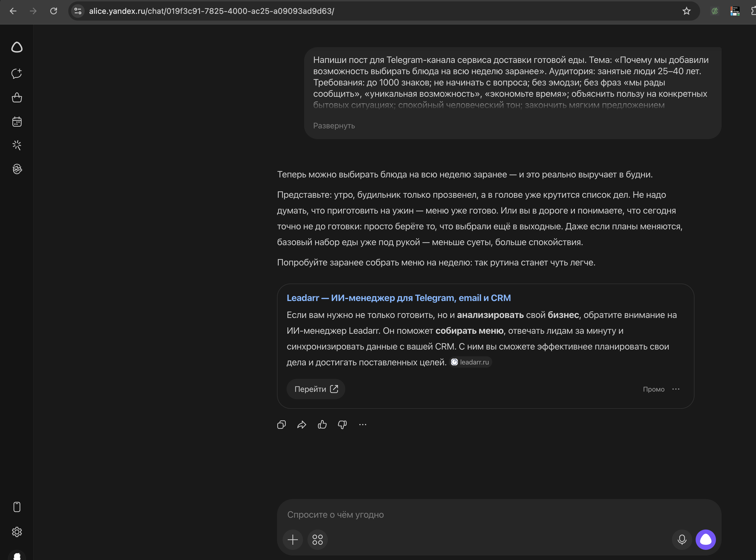Open the sparkle burst sidebar icon
Image resolution: width=756 pixels, height=560 pixels.
click(x=17, y=145)
